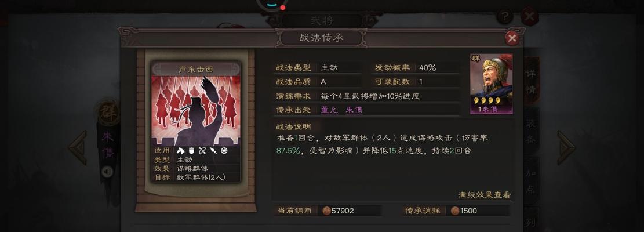
Task: Click the copper coin icon beside 57902
Action: (326, 211)
